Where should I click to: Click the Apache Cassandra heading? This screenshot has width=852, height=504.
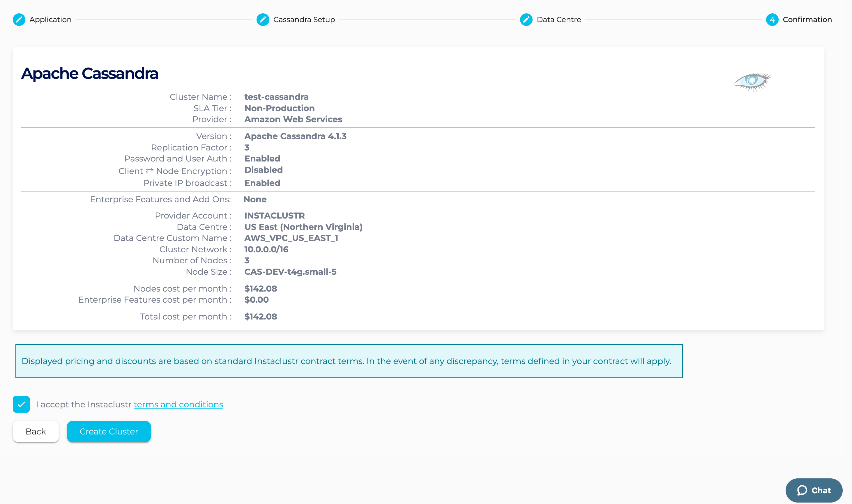point(90,73)
